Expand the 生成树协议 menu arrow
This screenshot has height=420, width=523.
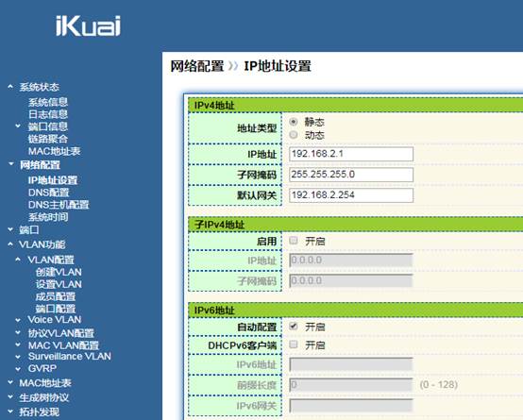pos(10,397)
